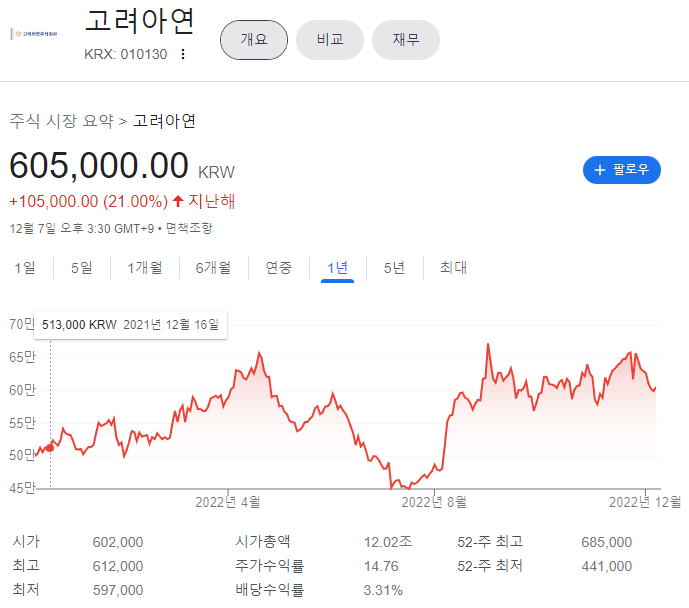Click the KRX: 010130 ticker text
Viewport: 689px width, 608px height.
point(126,54)
